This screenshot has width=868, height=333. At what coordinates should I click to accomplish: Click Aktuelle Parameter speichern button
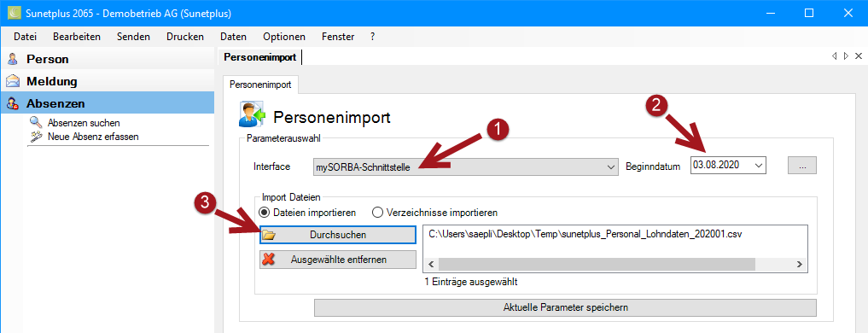[x=565, y=307]
